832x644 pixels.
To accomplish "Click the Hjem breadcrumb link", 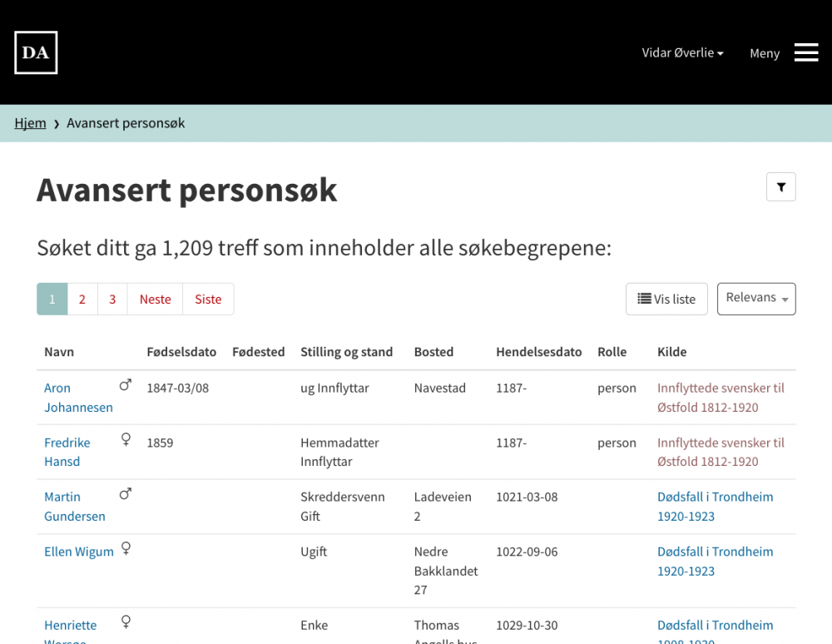I will point(30,122).
